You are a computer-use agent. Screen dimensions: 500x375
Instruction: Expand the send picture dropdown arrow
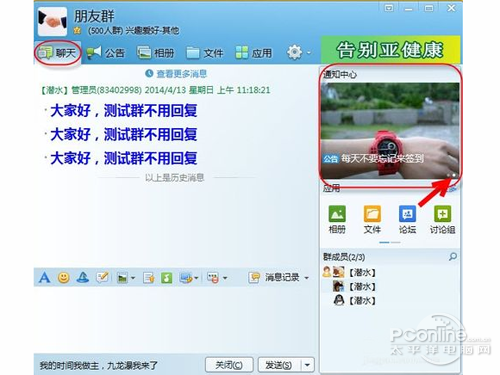pos(133,277)
